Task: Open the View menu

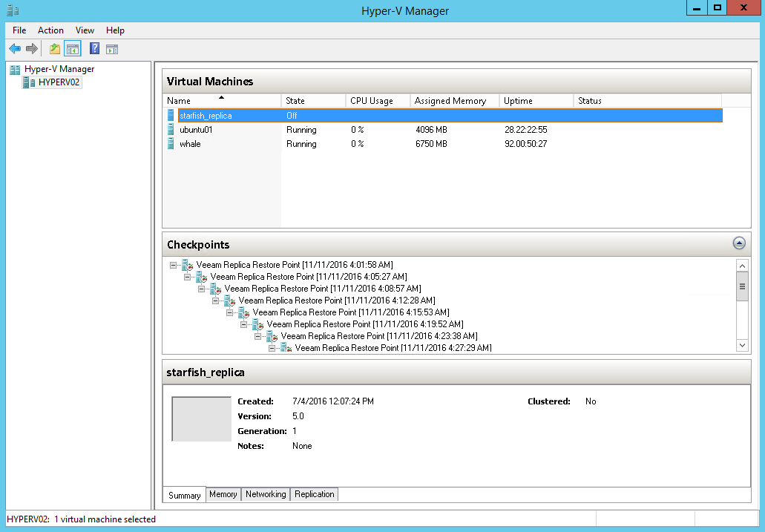Action: click(85, 30)
